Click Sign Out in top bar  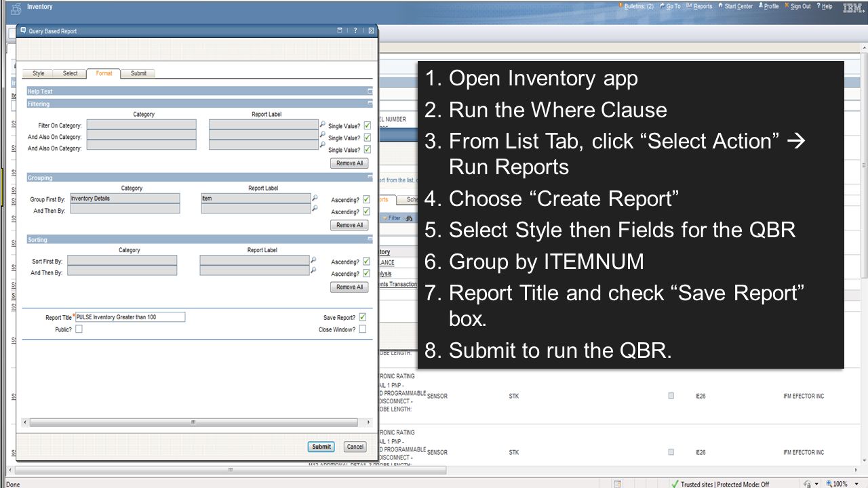797,6
